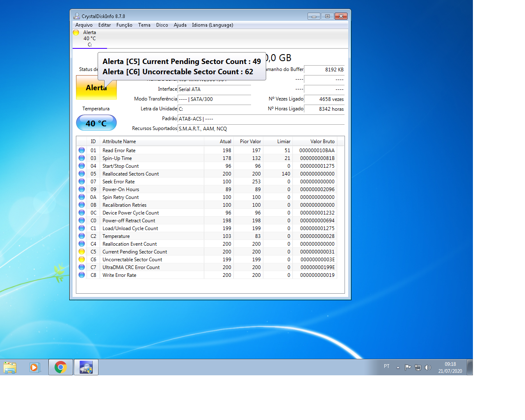Click the network tray icon
This screenshot has height=420, width=525.
click(x=418, y=367)
